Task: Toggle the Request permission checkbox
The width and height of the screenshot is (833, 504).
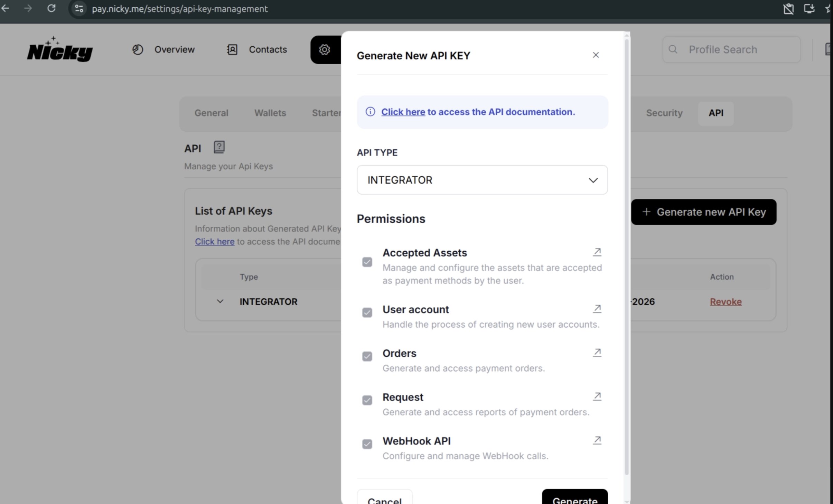Action: 367,400
